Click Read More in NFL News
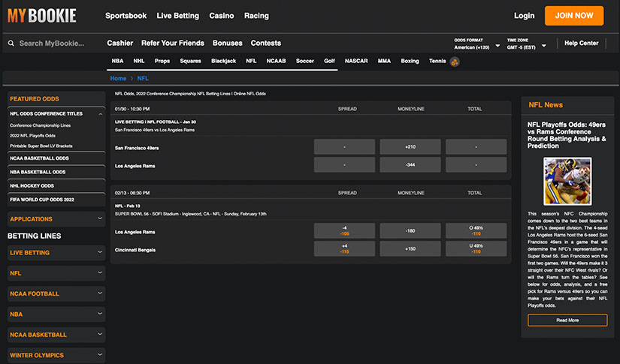The height and width of the screenshot is (364, 620). pos(567,320)
